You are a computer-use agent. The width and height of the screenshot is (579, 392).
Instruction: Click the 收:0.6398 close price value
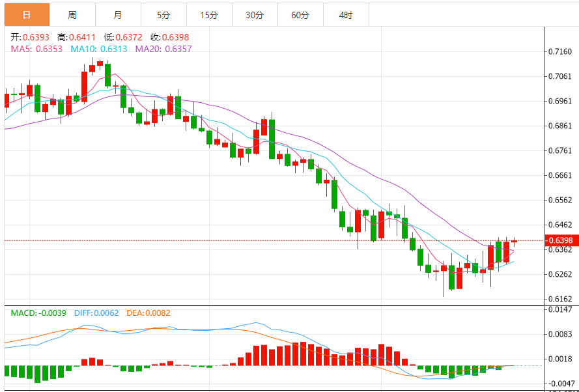point(169,37)
